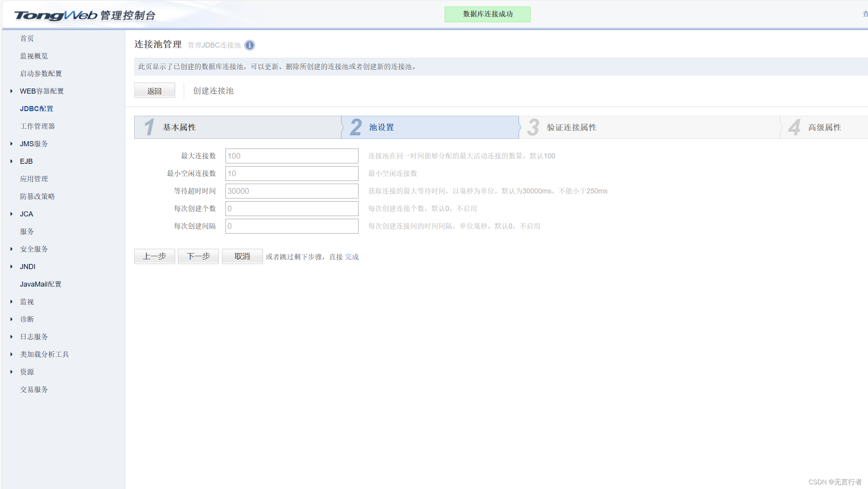868x489 pixels.
Task: Open JDBC配置 in the sidebar
Action: tap(36, 108)
